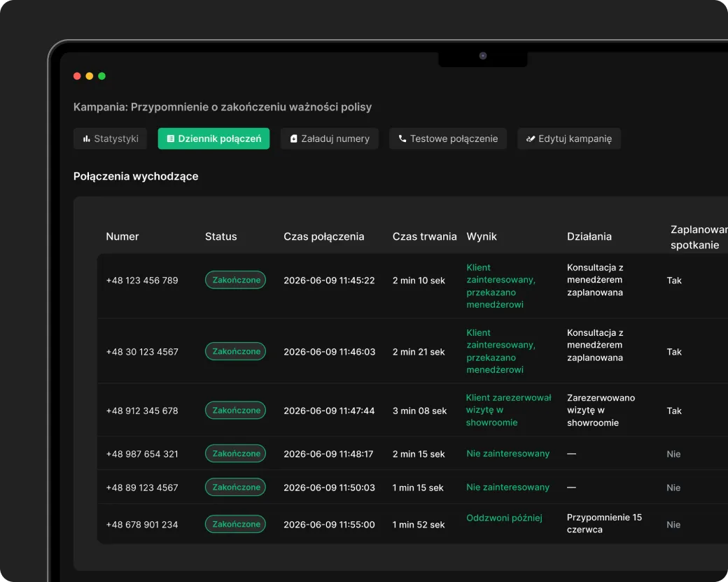
Task: Click the Wynik column header
Action: [x=482, y=236]
